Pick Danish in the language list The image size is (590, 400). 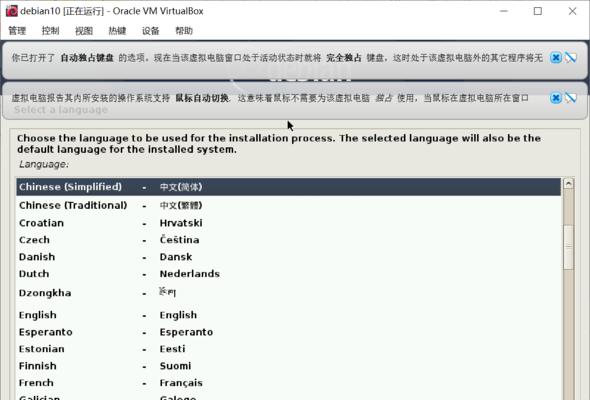tap(288, 257)
